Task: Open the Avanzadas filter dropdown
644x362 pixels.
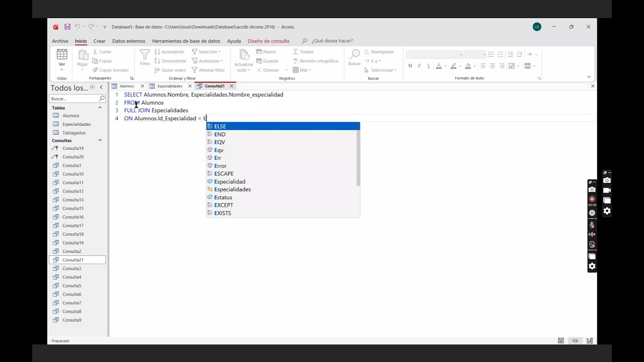Action: click(207, 61)
